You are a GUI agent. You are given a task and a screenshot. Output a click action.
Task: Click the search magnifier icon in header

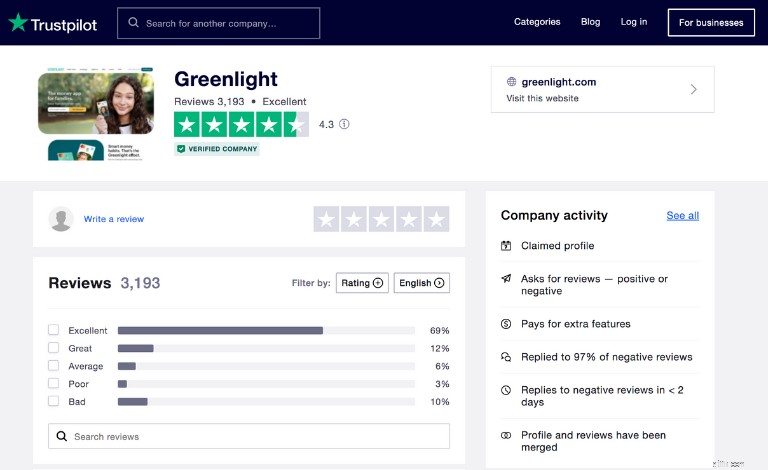click(133, 23)
